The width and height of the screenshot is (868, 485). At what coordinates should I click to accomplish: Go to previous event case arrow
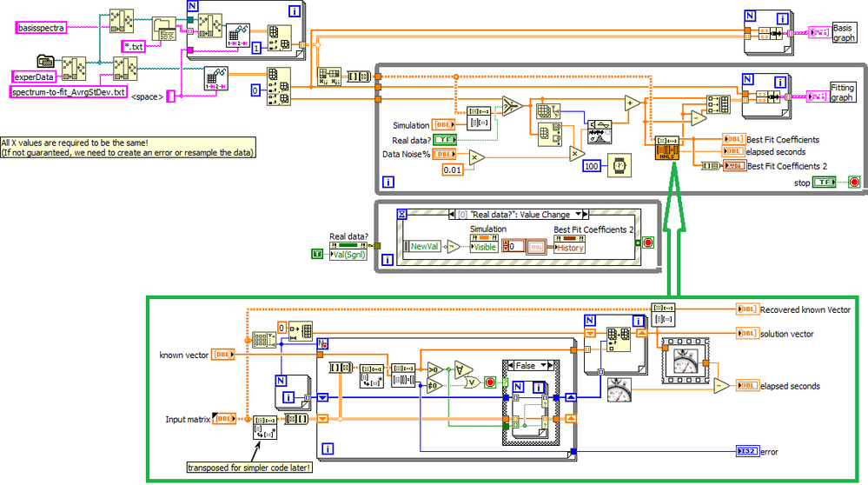pyautogui.click(x=451, y=215)
